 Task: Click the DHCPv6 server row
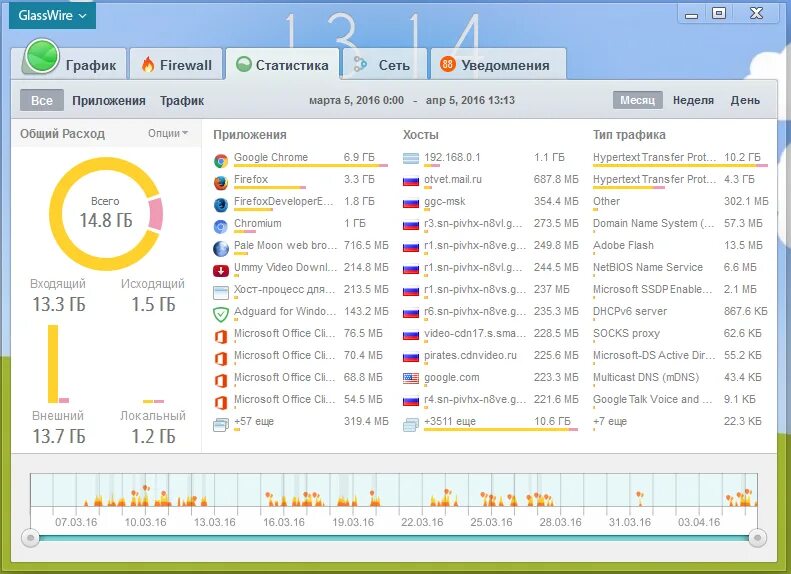click(x=681, y=311)
